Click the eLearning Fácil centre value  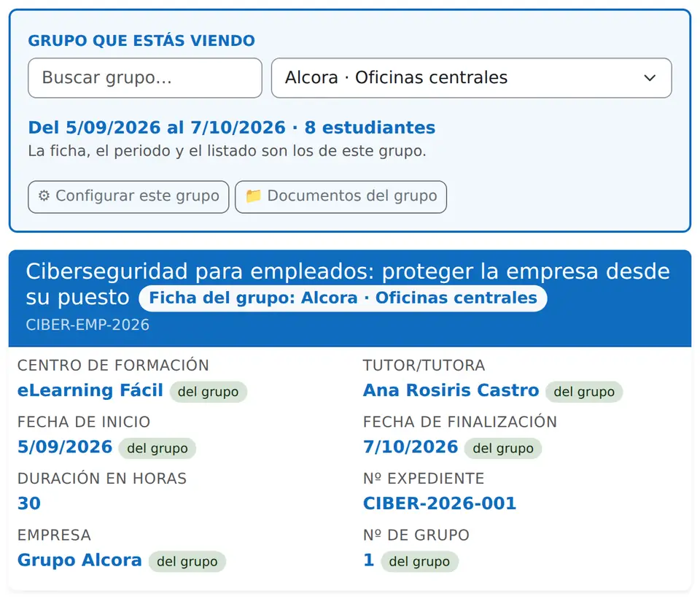click(x=90, y=390)
